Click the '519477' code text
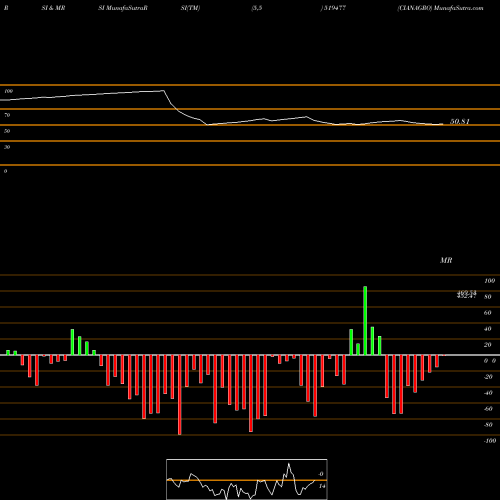This screenshot has width=500, height=500. point(335,8)
